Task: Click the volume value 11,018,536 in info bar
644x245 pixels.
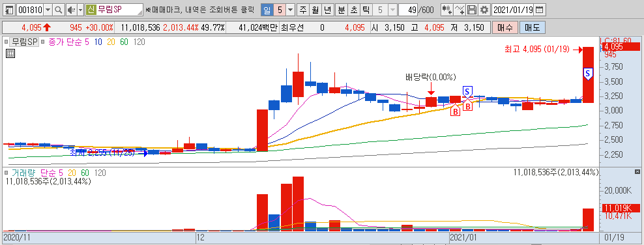Action: (140, 28)
